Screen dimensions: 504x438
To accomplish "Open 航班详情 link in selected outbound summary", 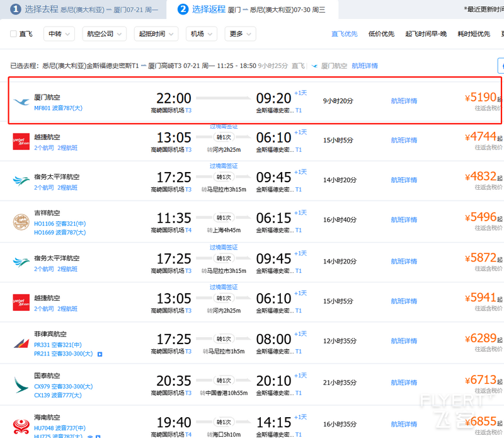I will tap(365, 66).
